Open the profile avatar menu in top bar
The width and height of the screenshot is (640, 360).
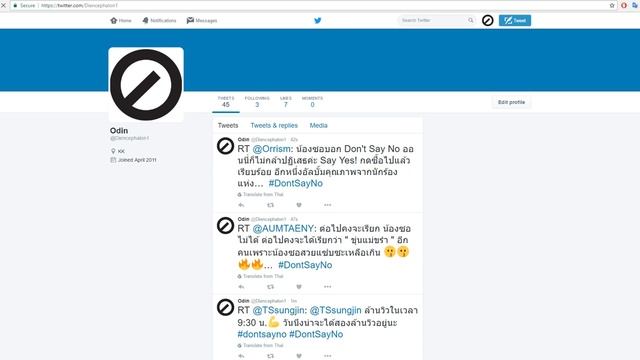487,20
